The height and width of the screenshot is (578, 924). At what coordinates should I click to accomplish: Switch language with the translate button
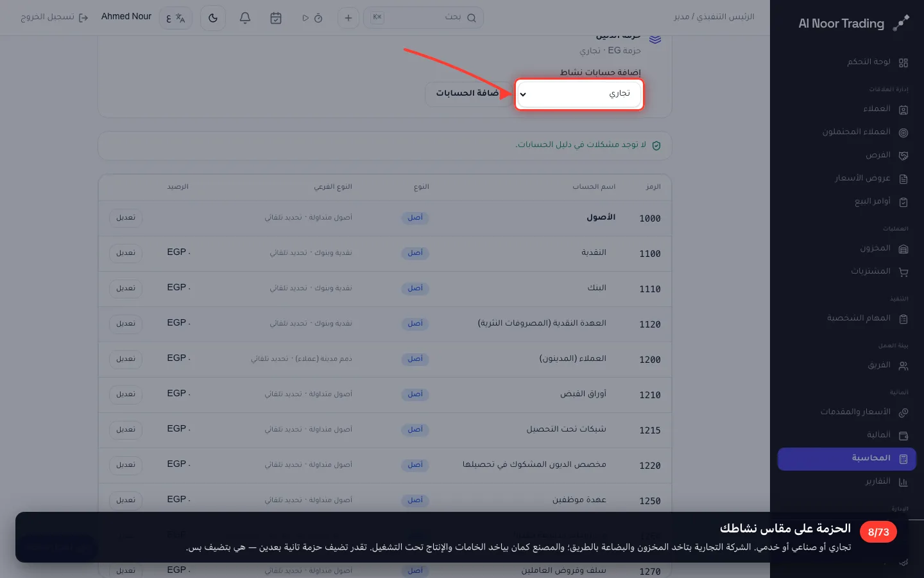[x=176, y=18]
